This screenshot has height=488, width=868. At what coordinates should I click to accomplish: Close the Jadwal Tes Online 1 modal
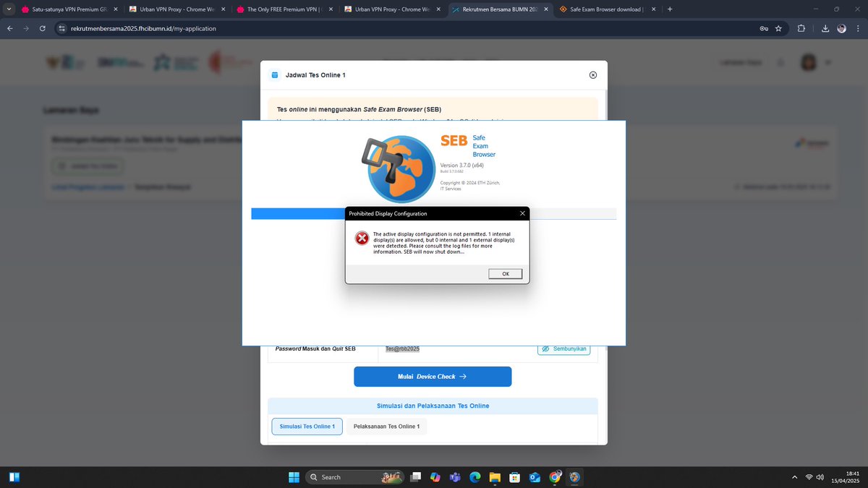(x=593, y=74)
